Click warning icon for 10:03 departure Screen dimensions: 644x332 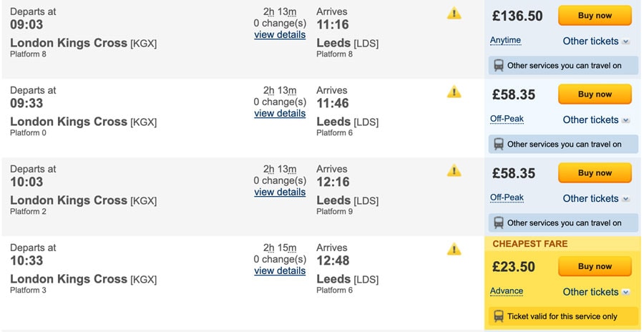point(454,170)
